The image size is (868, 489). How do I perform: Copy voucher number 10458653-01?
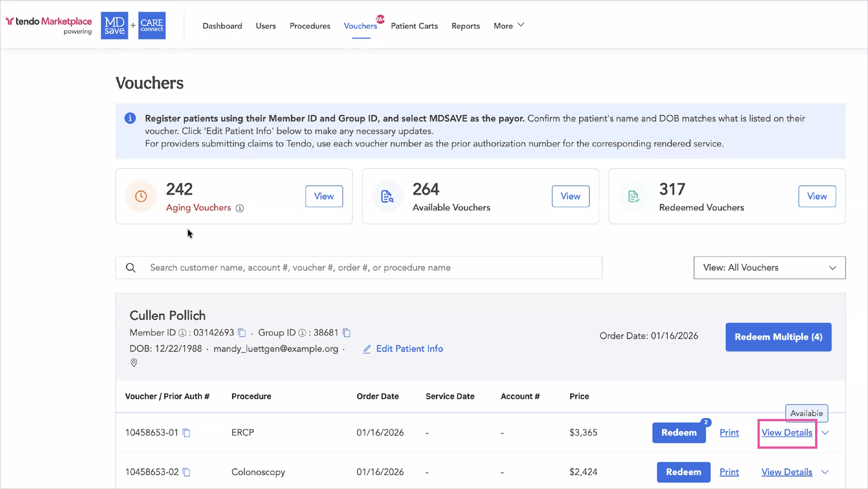(x=186, y=433)
